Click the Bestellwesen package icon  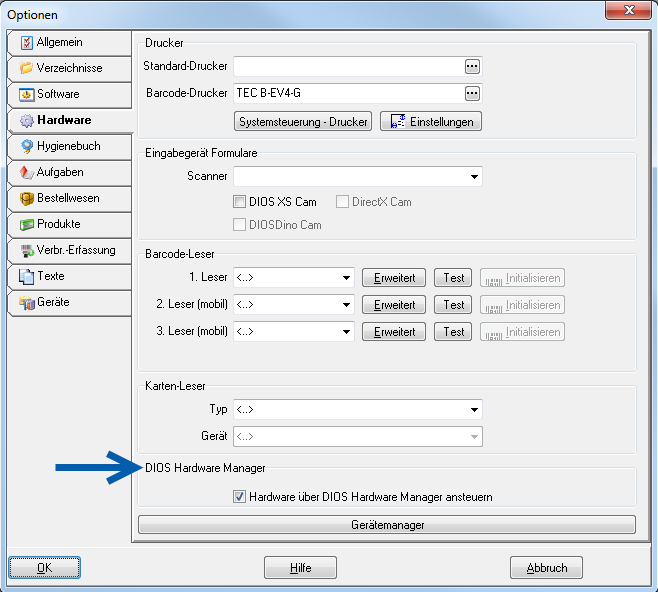26,198
